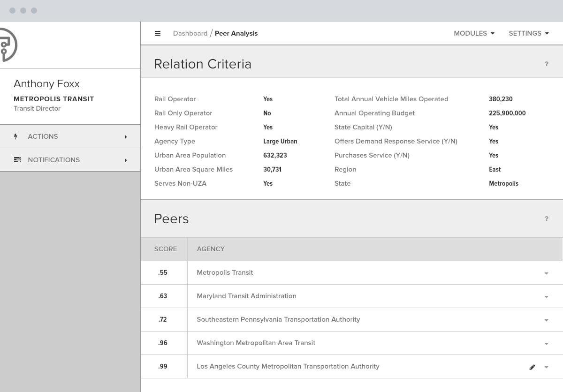The width and height of the screenshot is (563, 392).
Task: Select Southeastern Pennsylvania Transportation Authority agency name
Action: click(x=278, y=319)
